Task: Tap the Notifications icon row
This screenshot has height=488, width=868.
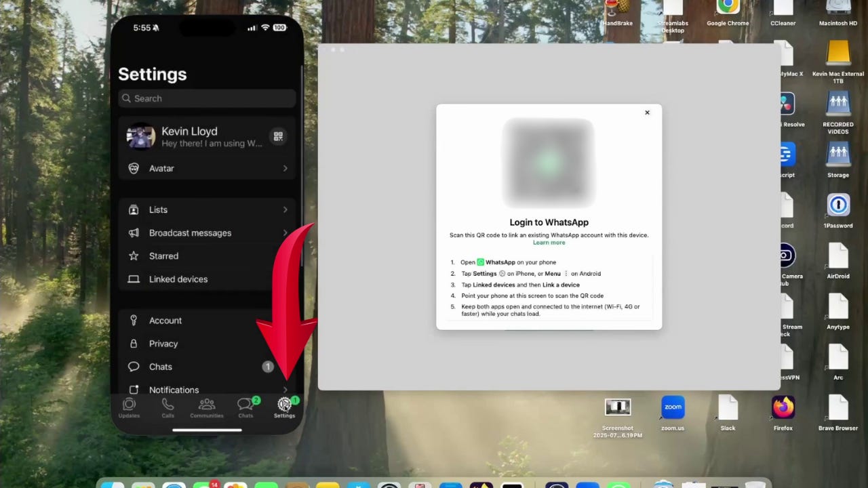Action: pos(208,389)
